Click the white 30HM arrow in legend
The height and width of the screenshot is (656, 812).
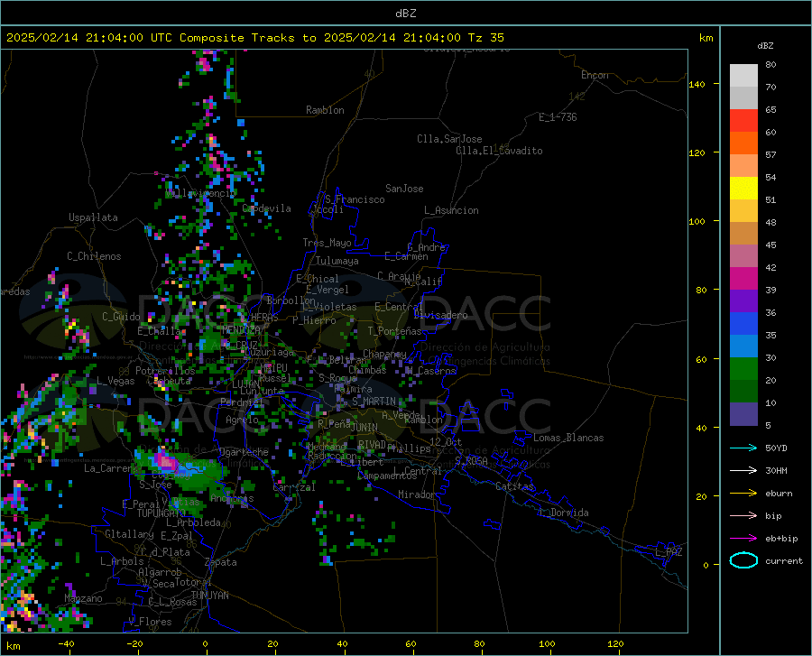click(743, 471)
